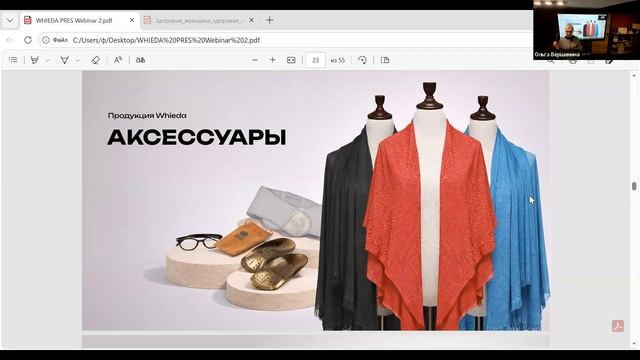640x360 pixels.
Task: Click the "из 55" page count label
Action: pyautogui.click(x=338, y=60)
